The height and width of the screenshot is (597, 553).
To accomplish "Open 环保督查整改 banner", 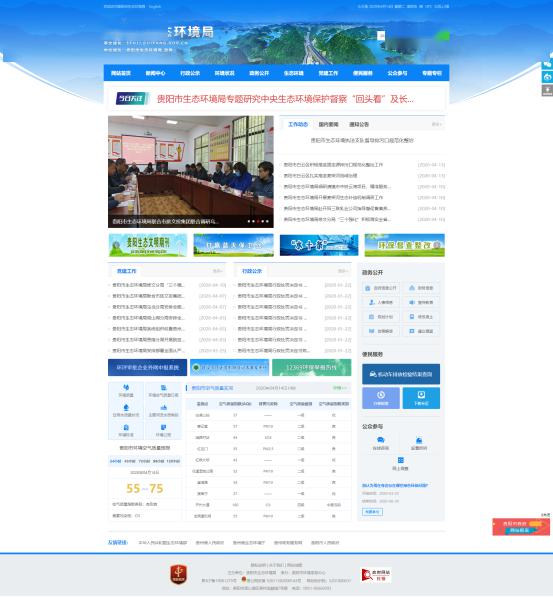I will [x=404, y=245].
